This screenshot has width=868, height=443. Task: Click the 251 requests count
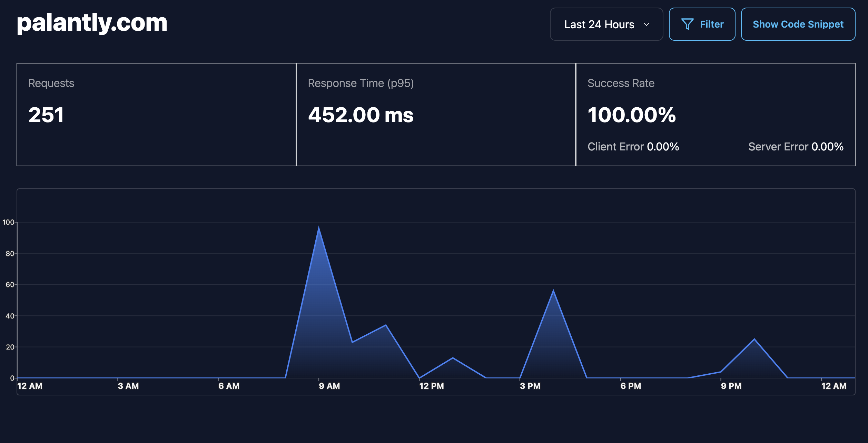tap(46, 115)
